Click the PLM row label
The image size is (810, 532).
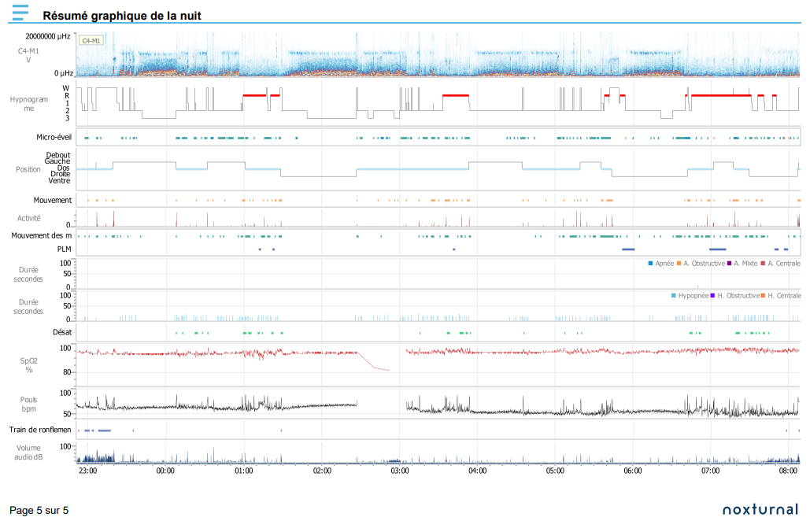click(64, 249)
